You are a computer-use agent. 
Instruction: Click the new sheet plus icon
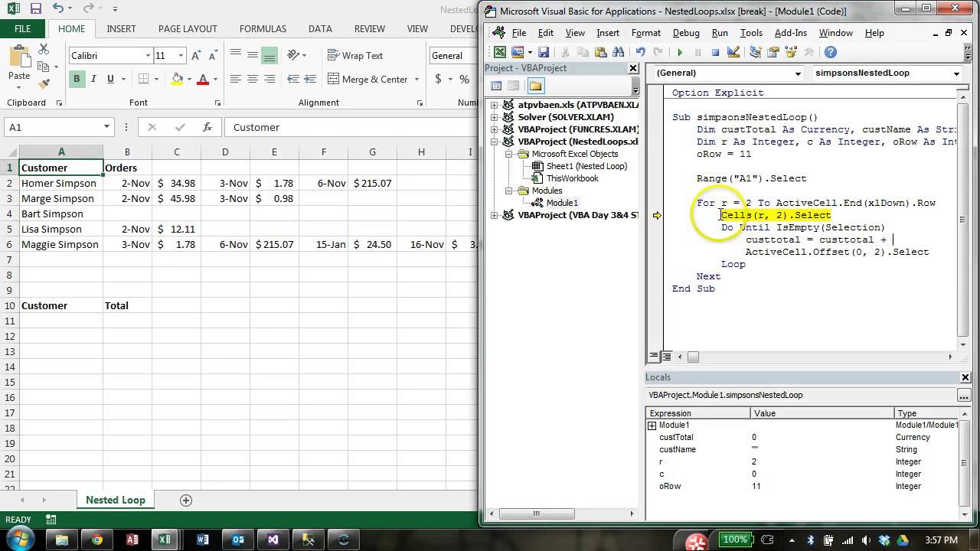coord(185,500)
